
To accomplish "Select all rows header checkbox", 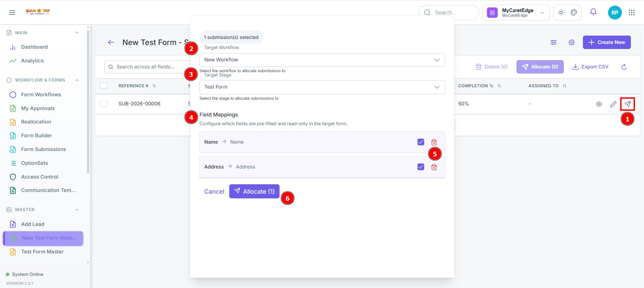I will coord(104,86).
